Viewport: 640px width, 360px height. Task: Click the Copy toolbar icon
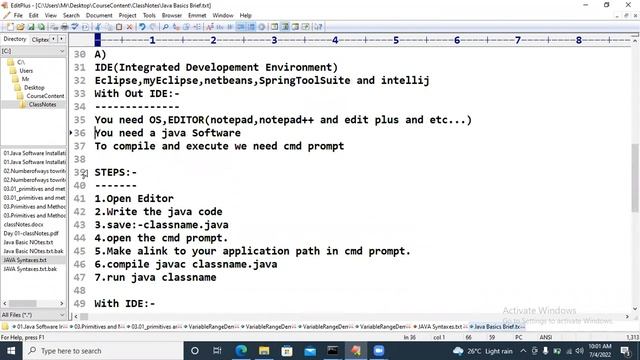(108, 27)
